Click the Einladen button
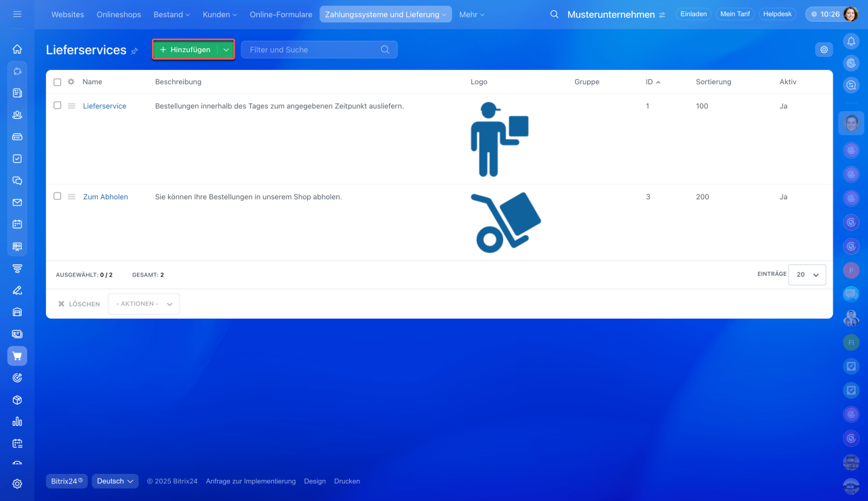The width and height of the screenshot is (868, 501). click(693, 14)
